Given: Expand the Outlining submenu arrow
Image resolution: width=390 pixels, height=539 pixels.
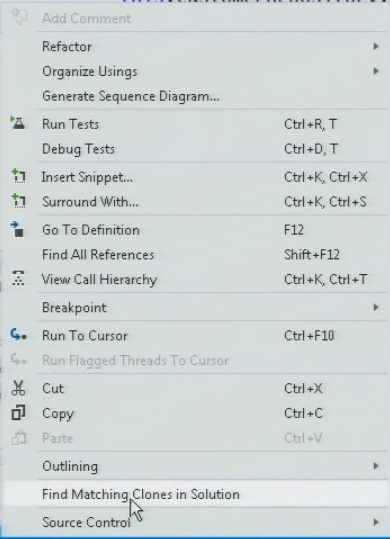Looking at the screenshot, I should [x=376, y=466].
